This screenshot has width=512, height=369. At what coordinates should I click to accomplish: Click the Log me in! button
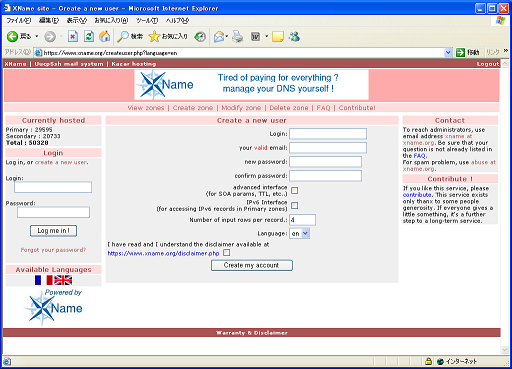(x=53, y=231)
